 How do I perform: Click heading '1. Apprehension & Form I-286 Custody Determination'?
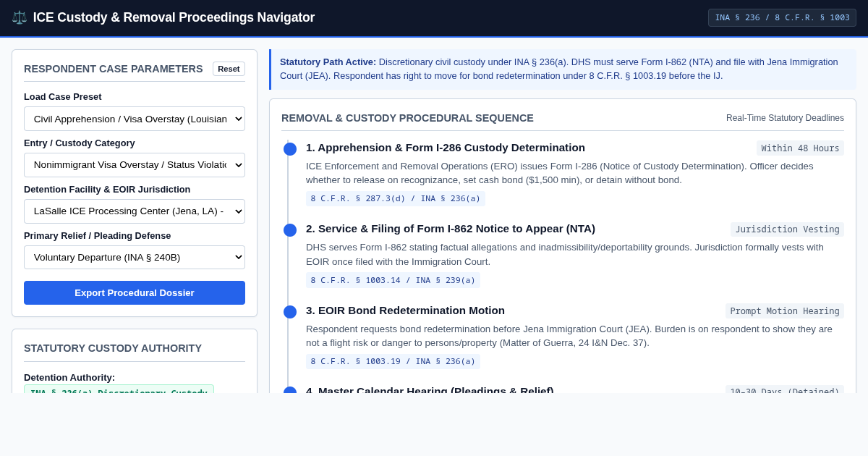click(x=446, y=148)
